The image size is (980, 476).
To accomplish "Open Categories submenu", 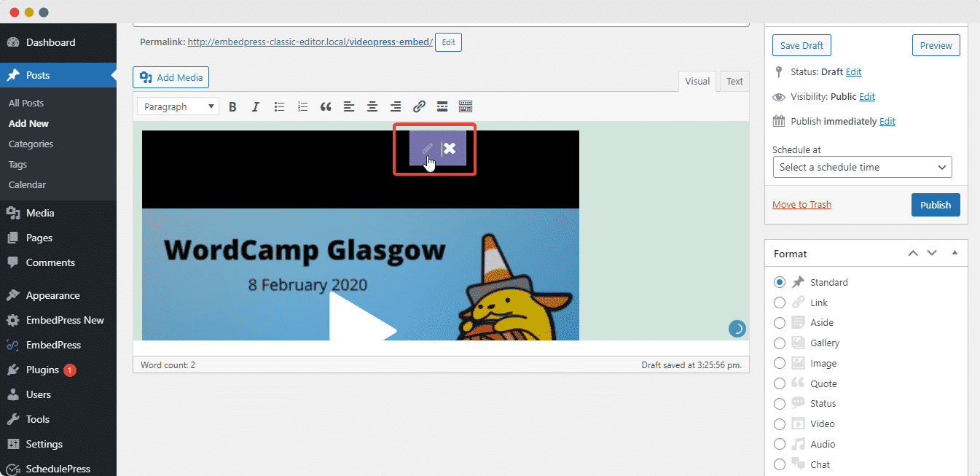I will click(31, 144).
